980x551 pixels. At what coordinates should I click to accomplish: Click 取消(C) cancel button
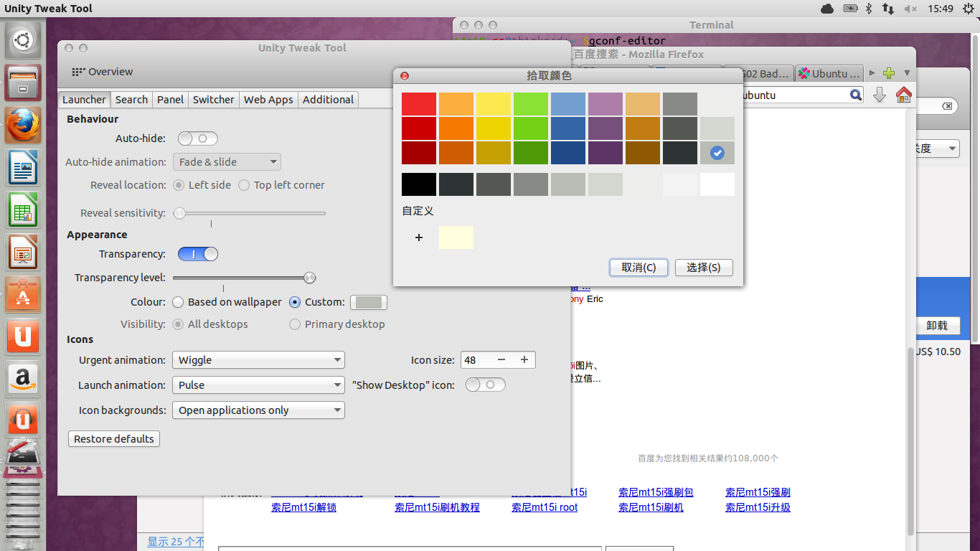[639, 268]
